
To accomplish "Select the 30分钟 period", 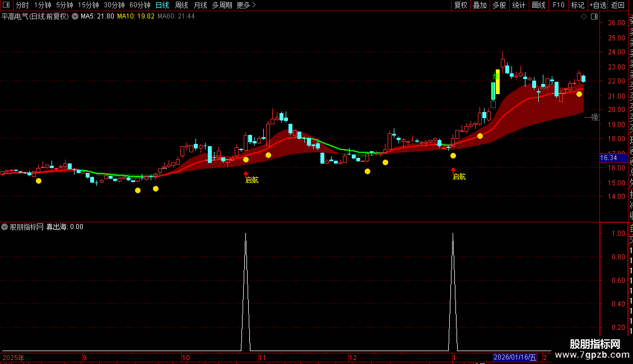I will point(114,5).
